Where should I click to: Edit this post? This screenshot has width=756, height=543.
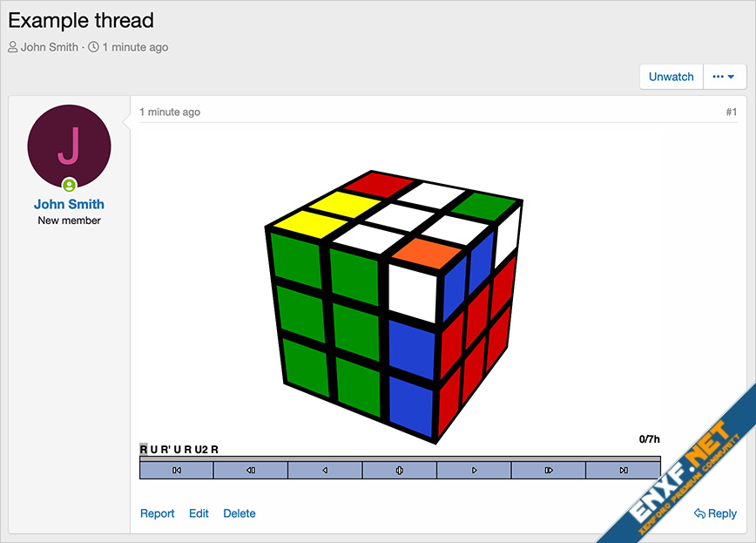coord(199,513)
